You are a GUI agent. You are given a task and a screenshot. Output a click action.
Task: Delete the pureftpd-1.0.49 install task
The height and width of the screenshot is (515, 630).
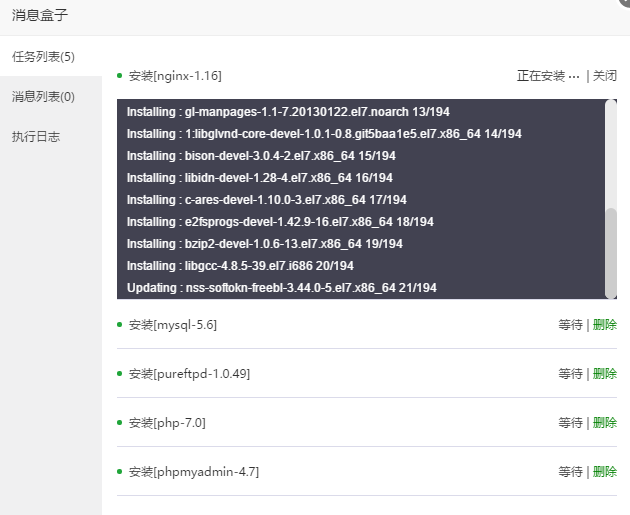(605, 374)
